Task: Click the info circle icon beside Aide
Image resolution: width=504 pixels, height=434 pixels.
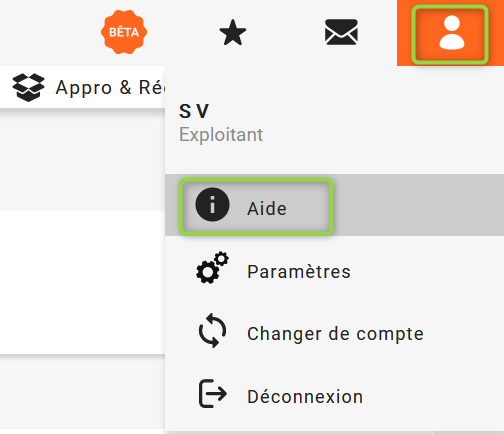Action: (x=212, y=204)
